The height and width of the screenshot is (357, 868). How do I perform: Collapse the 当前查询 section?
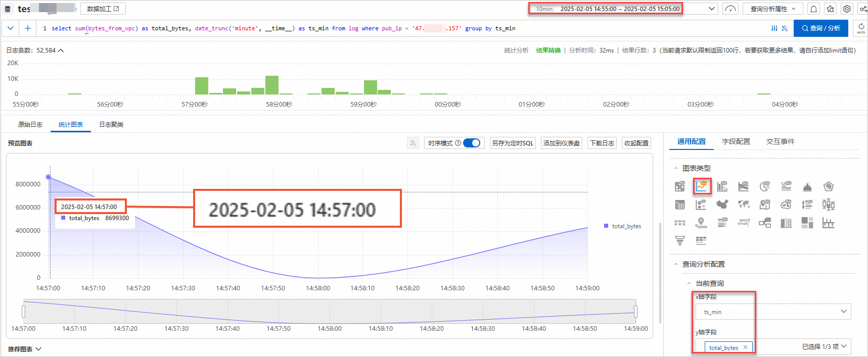(689, 283)
